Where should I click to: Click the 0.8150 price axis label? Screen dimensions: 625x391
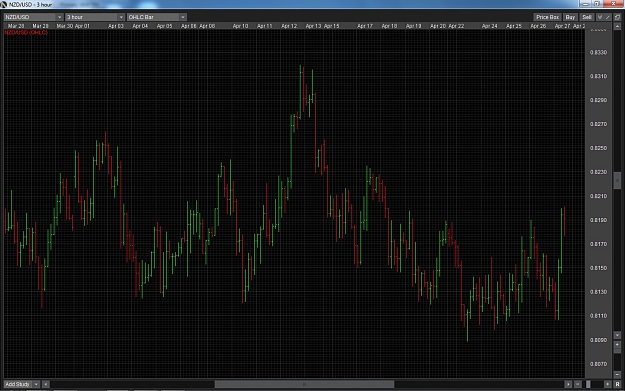[598, 268]
